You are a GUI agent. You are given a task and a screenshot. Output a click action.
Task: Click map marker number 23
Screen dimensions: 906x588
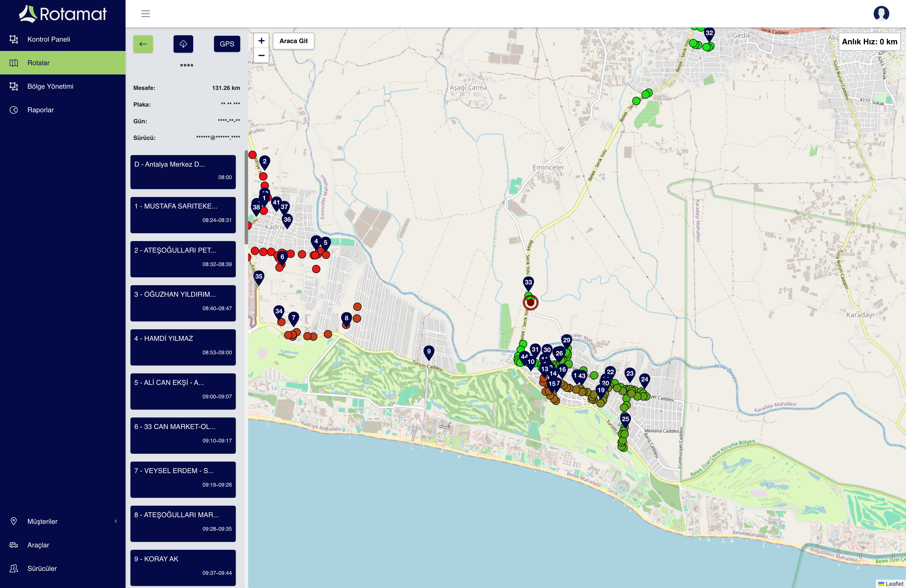tap(630, 375)
